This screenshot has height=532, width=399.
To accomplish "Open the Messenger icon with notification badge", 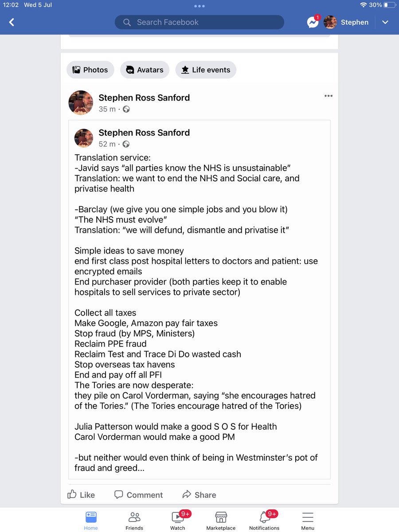I will click(x=313, y=22).
